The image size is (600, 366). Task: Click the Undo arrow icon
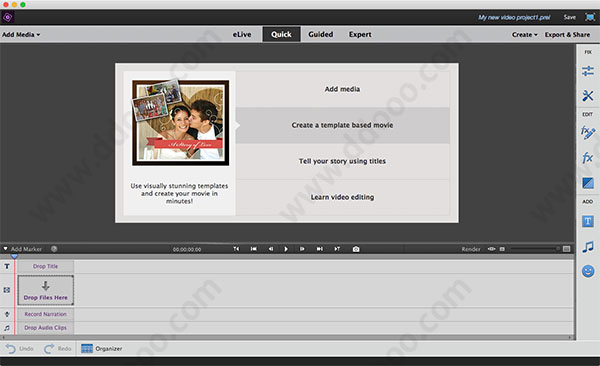pyautogui.click(x=10, y=349)
